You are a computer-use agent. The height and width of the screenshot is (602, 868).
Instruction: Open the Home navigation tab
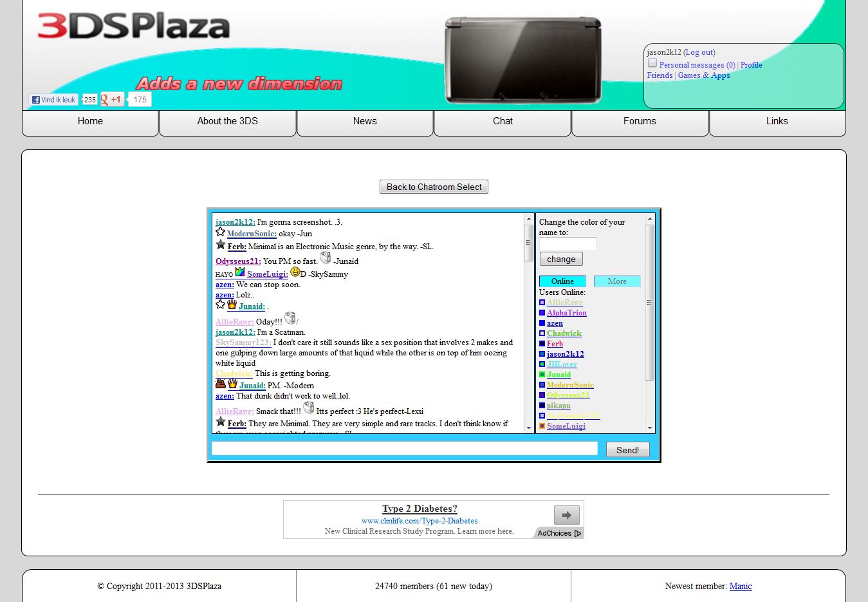point(90,123)
